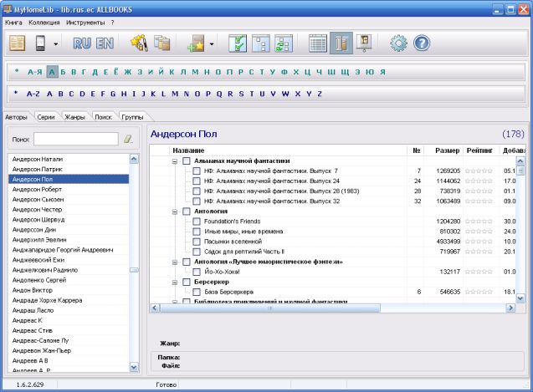Toggle checkbox for Йо-Хо-Хока!
The width and height of the screenshot is (533, 392).
197,272
